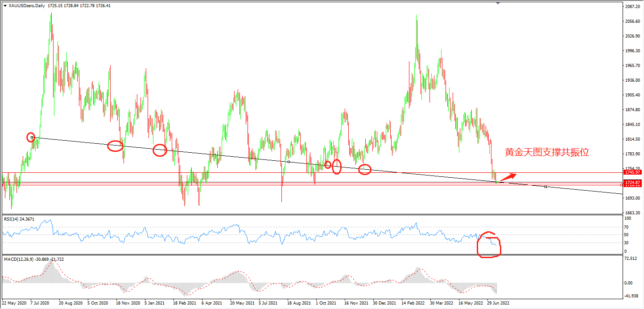
Task: Open the XAUUSDzero chart dropdown triangle
Action: [x=5, y=5]
